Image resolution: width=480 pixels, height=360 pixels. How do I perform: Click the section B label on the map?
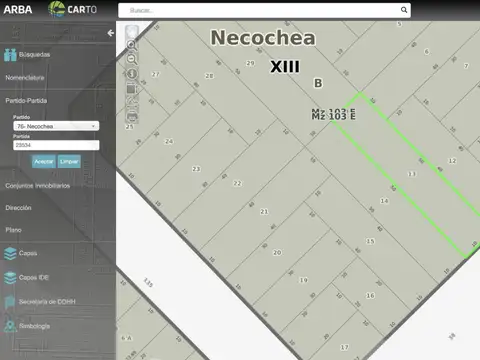coord(318,83)
